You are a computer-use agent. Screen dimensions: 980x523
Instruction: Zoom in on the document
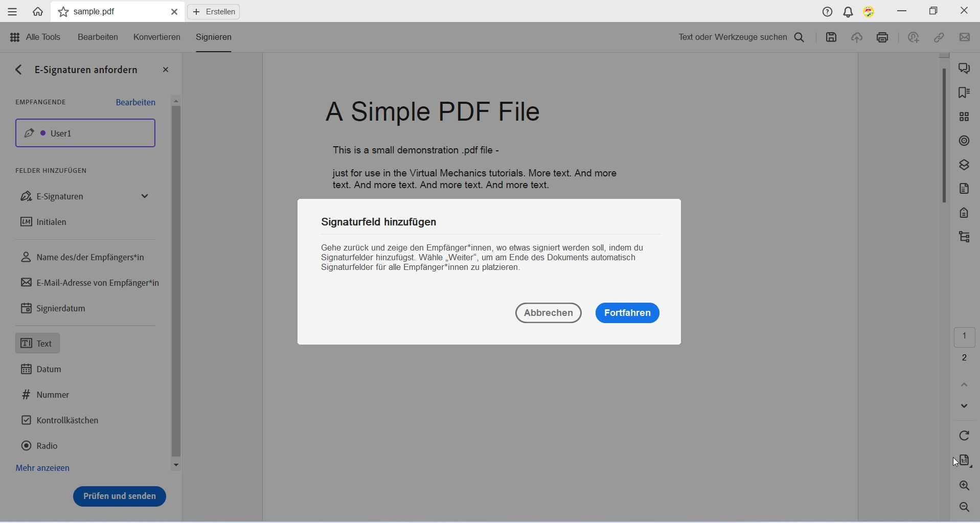click(964, 486)
